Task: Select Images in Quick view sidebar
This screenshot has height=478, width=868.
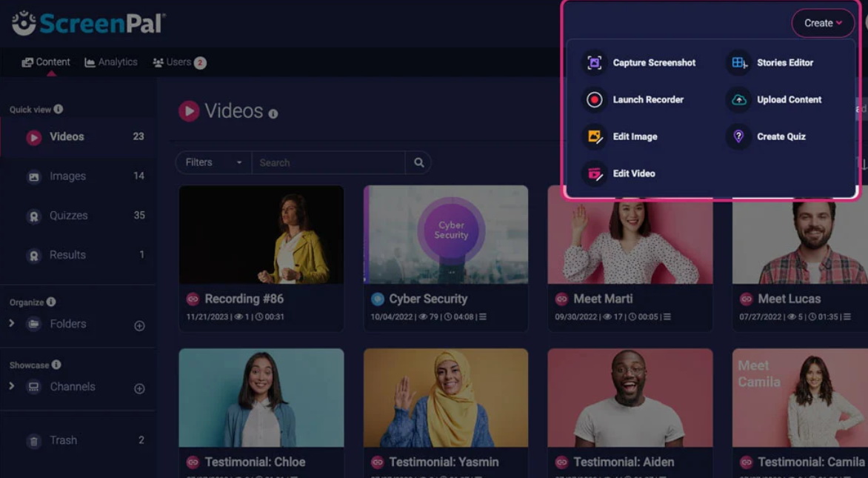Action: [67, 176]
